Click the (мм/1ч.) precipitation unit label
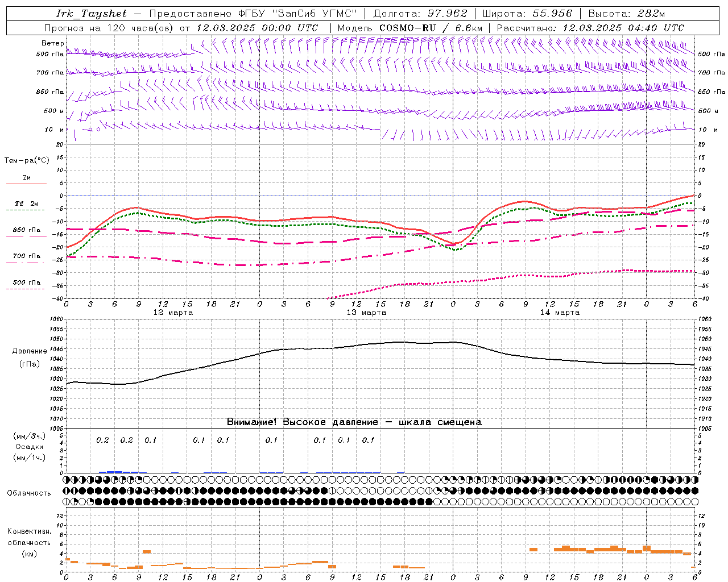 [x=30, y=458]
